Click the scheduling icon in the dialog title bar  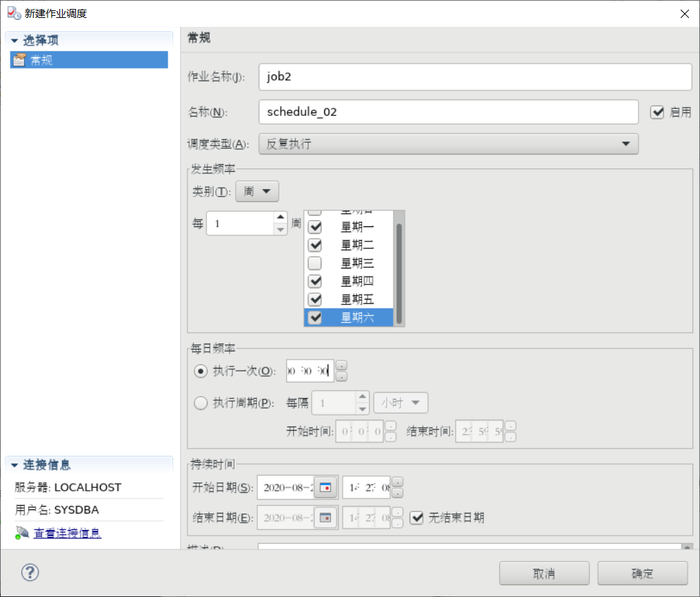tap(12, 12)
